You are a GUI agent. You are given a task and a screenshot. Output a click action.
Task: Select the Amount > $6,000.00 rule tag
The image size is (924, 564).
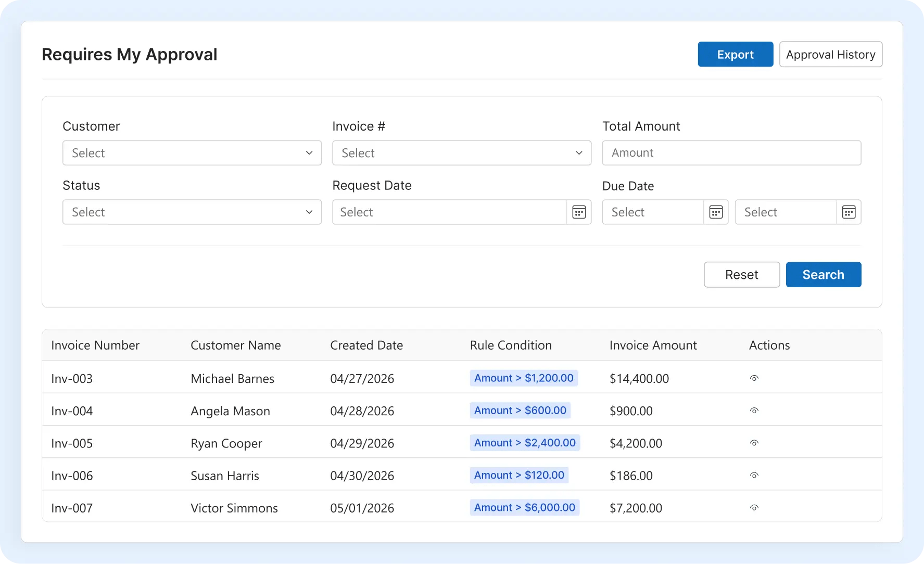[525, 507]
